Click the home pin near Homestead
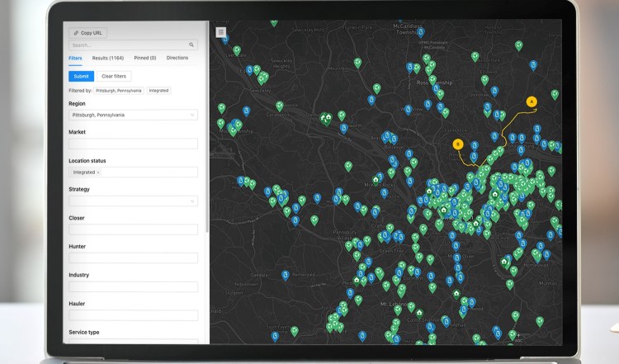 [x=504, y=262]
